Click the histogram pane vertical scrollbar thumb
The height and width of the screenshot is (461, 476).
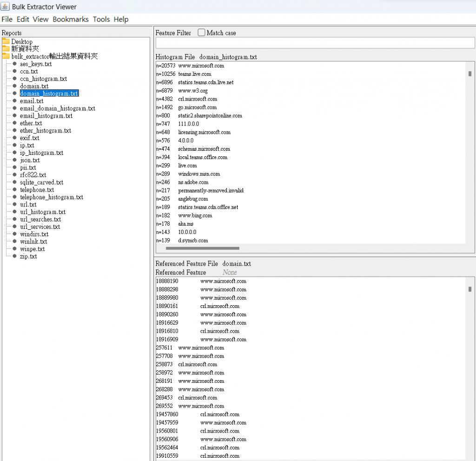(x=470, y=73)
